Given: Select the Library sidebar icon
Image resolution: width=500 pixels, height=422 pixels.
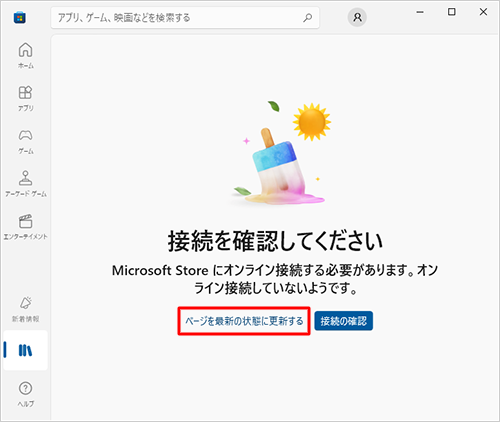Looking at the screenshot, I should tap(25, 350).
